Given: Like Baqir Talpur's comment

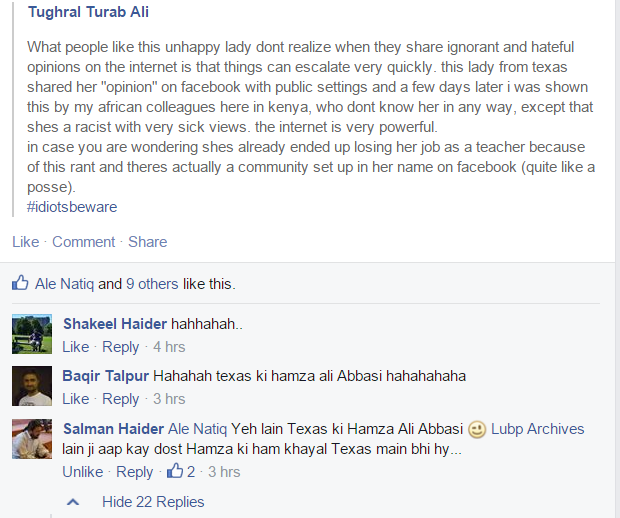Looking at the screenshot, I should pyautogui.click(x=76, y=399).
